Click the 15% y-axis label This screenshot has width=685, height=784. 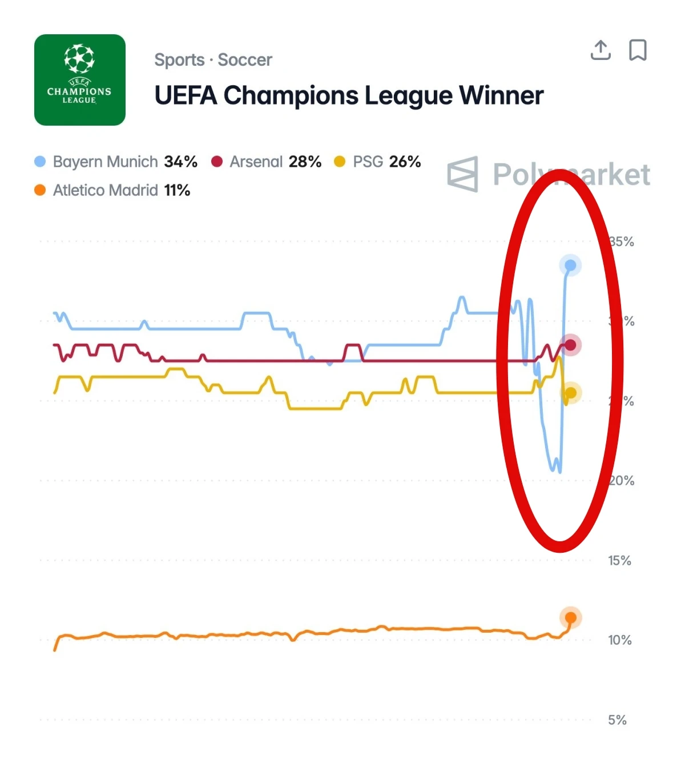[619, 561]
